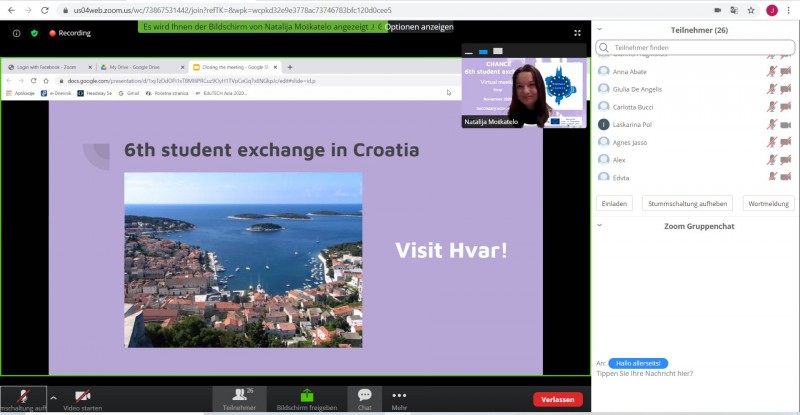This screenshot has height=415, width=800.
Task: Click the camera permission icon in address bar
Action: (x=717, y=10)
